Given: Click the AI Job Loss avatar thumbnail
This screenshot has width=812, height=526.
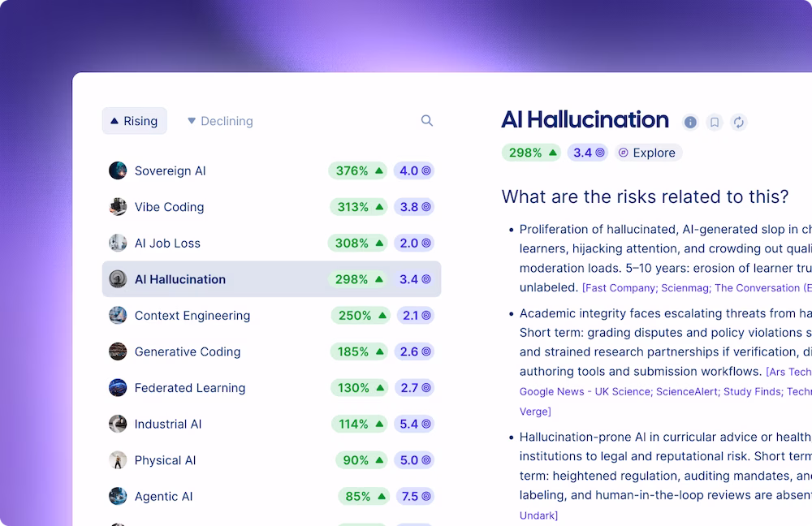Looking at the screenshot, I should [x=118, y=243].
